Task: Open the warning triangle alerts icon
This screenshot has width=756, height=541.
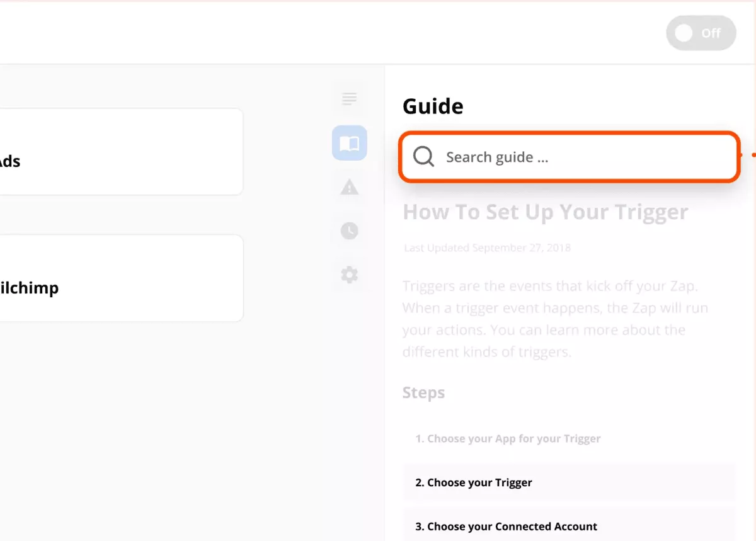Action: (349, 187)
